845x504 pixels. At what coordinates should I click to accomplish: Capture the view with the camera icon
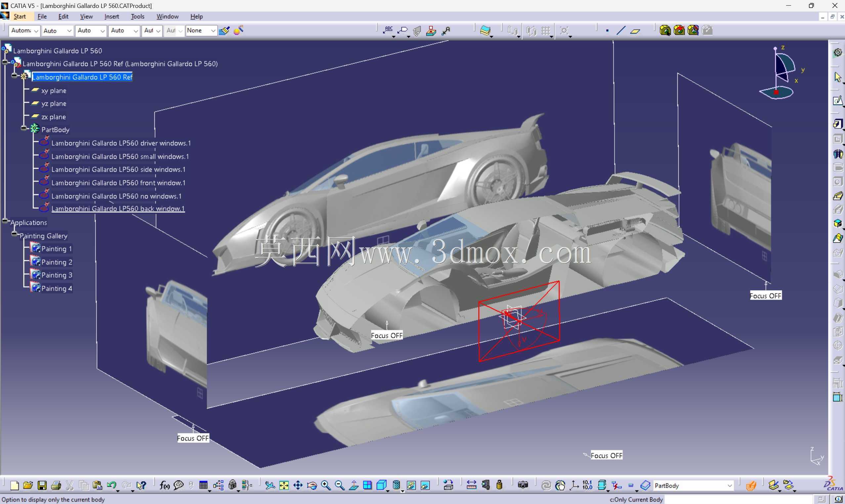point(523,485)
